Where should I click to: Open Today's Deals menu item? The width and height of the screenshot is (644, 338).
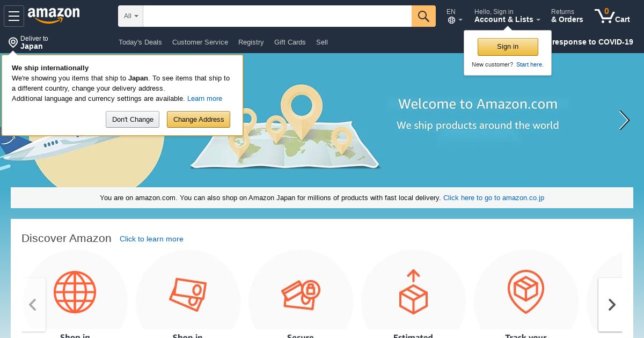pos(140,42)
